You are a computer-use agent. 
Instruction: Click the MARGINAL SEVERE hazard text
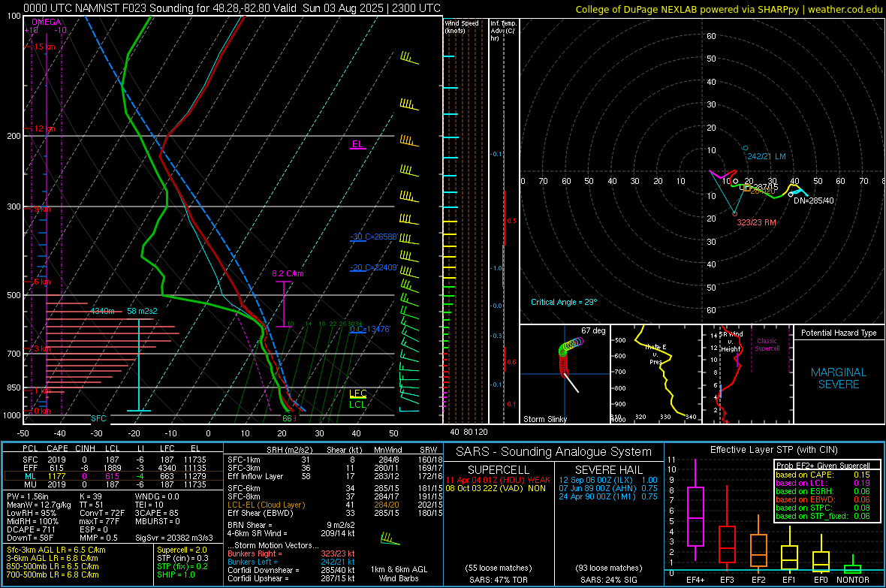tap(839, 378)
